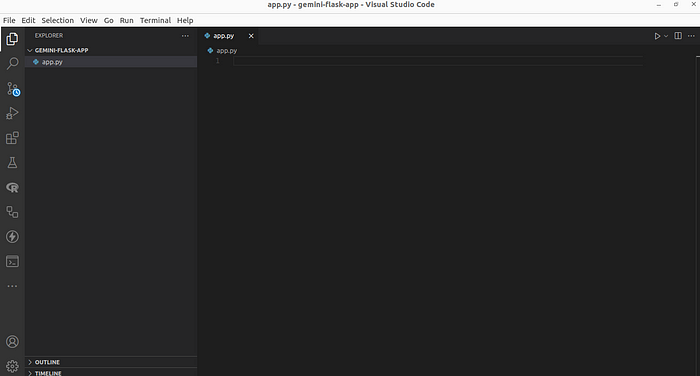Restore the Visual Studio Code window size
This screenshot has width=700, height=376.
(x=676, y=4)
